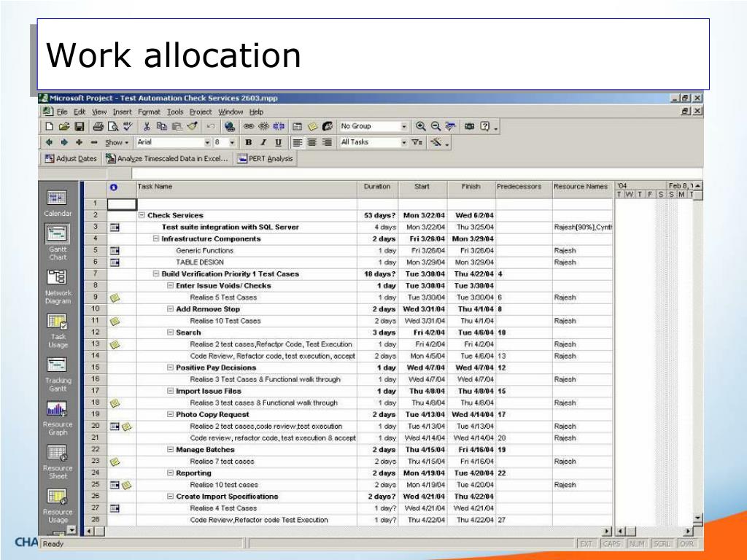Collapse Build Verification Priority 1 Test Cases
The height and width of the screenshot is (560, 747).
click(x=156, y=274)
